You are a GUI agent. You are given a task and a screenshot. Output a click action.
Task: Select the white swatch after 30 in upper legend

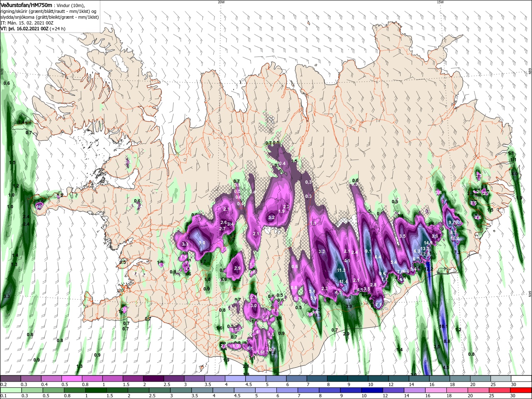522,378
